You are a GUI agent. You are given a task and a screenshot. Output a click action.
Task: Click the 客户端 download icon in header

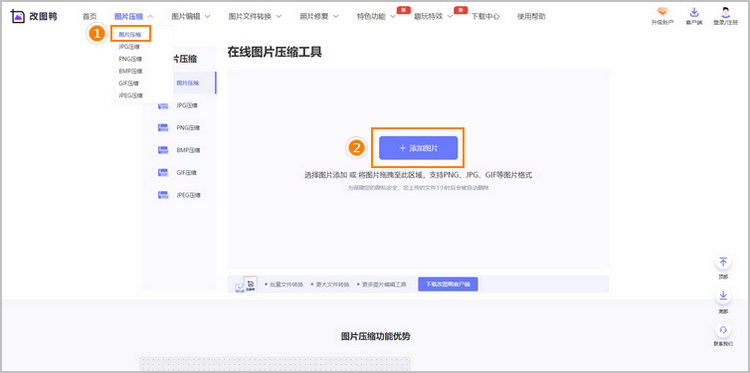(694, 13)
